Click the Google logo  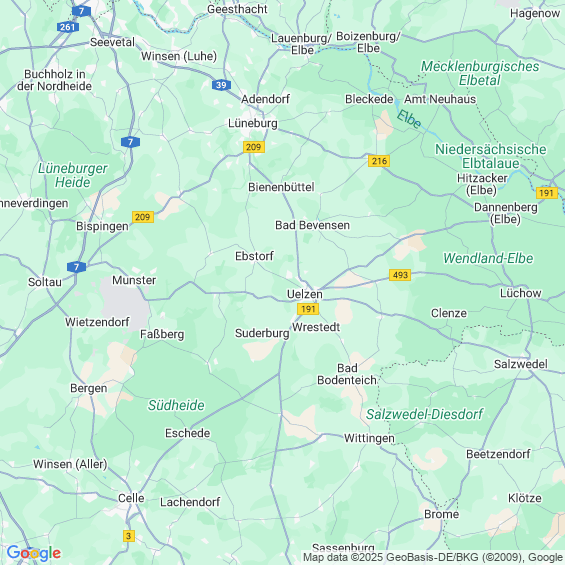point(34,553)
